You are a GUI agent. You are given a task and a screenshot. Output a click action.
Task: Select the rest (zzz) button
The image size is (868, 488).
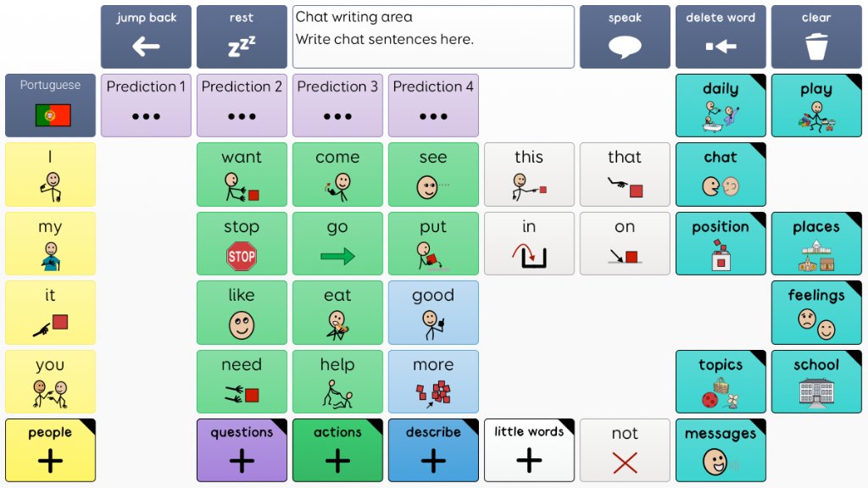point(242,37)
